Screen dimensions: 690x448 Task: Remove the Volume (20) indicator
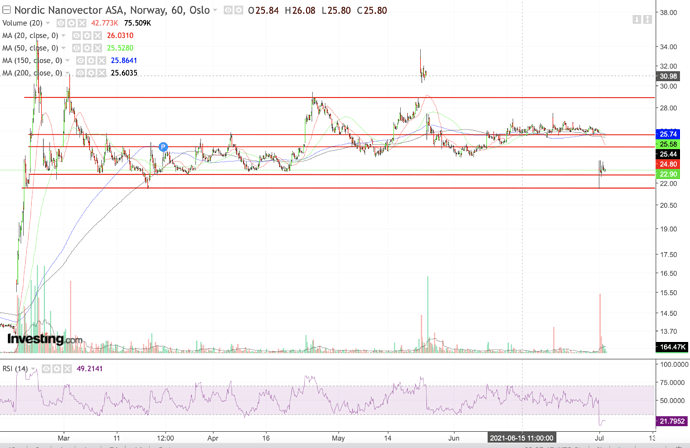click(x=82, y=23)
